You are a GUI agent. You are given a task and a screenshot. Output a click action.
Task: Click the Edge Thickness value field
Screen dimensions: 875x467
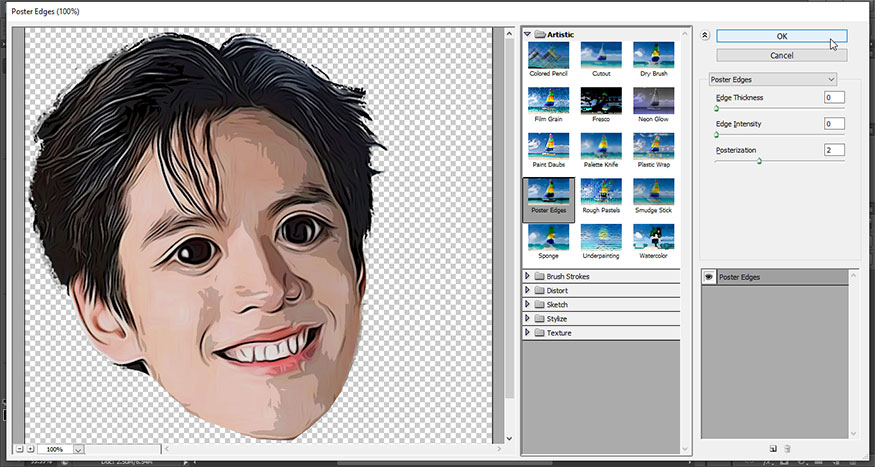tap(834, 97)
